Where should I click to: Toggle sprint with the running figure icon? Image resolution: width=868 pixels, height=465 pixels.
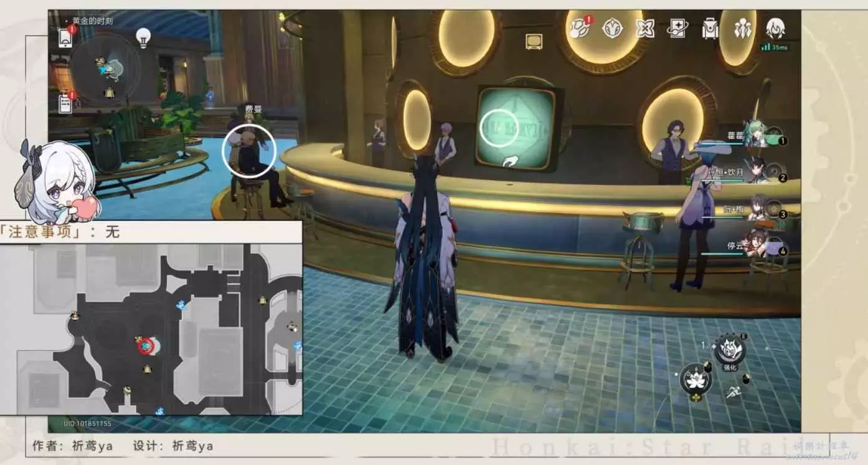732,391
